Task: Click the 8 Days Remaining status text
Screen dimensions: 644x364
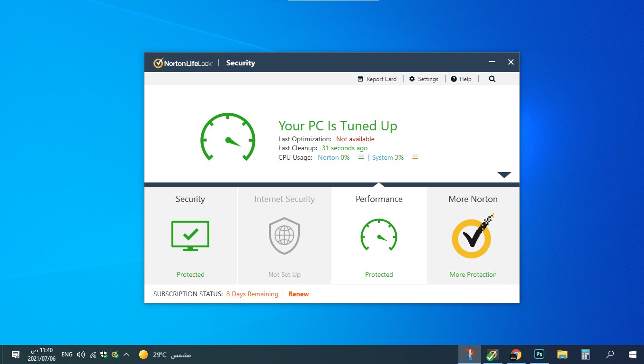Action: (x=252, y=294)
